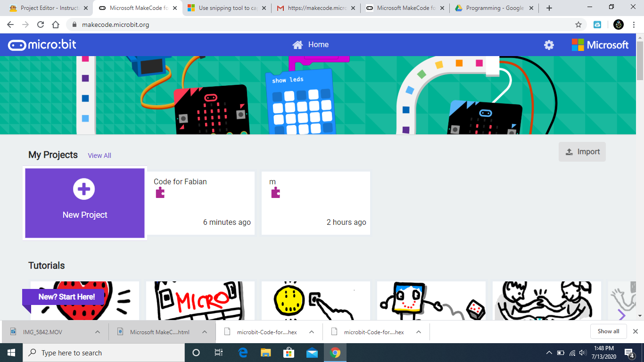644x362 pixels.
Task: Click the Microsoft logo in header
Action: pyautogui.click(x=600, y=45)
